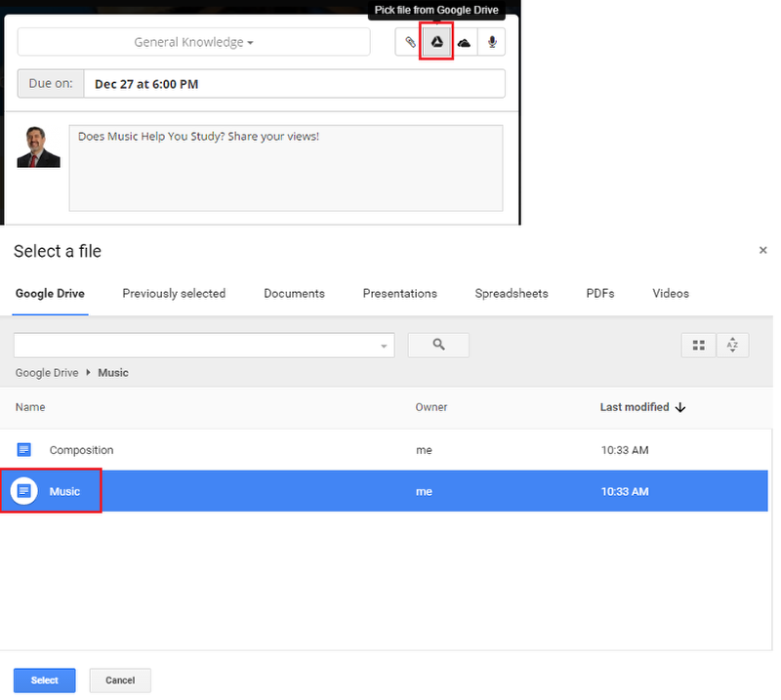The height and width of the screenshot is (700, 781).
Task: Click the Music breadcrumb folder
Action: (x=113, y=373)
